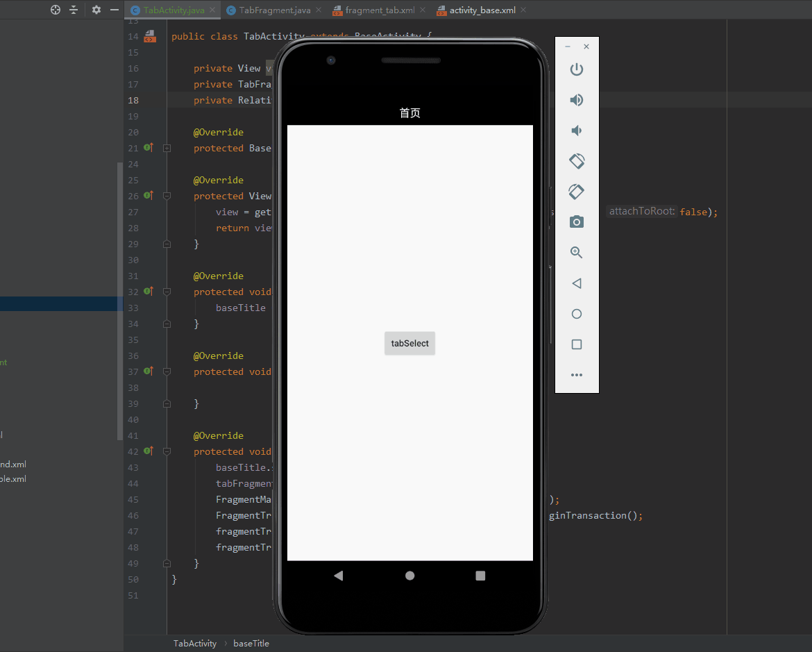Screen dimensions: 812x652
Task: Click the override gutter icon on line 21
Action: [149, 148]
